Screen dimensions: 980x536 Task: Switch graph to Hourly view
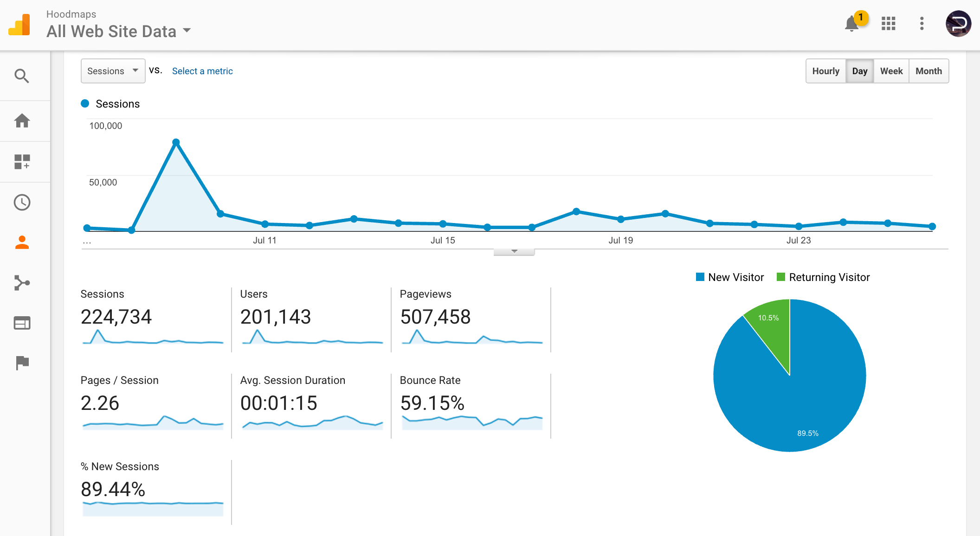tap(825, 71)
